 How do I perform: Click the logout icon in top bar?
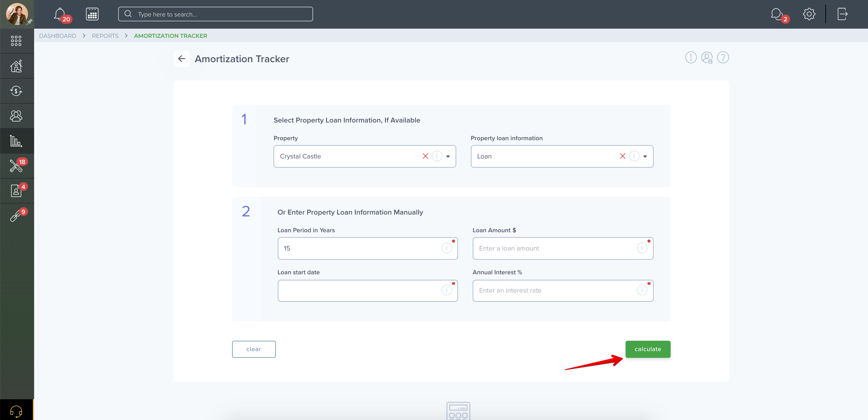point(842,14)
